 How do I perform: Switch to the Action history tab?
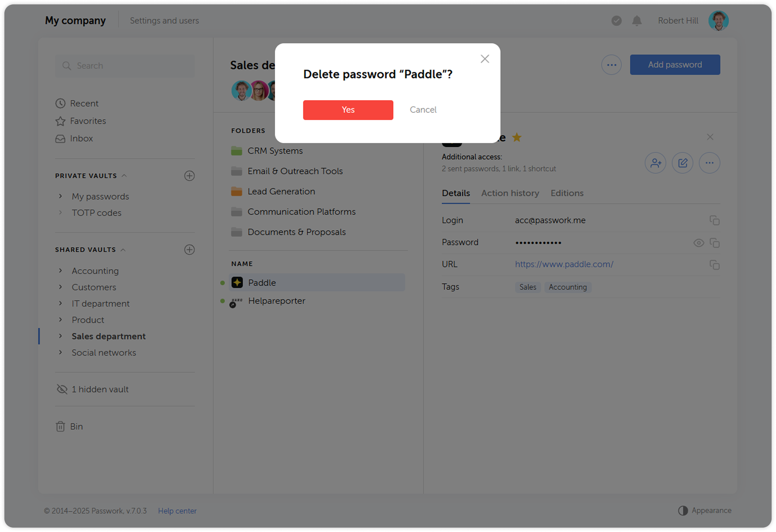(510, 193)
